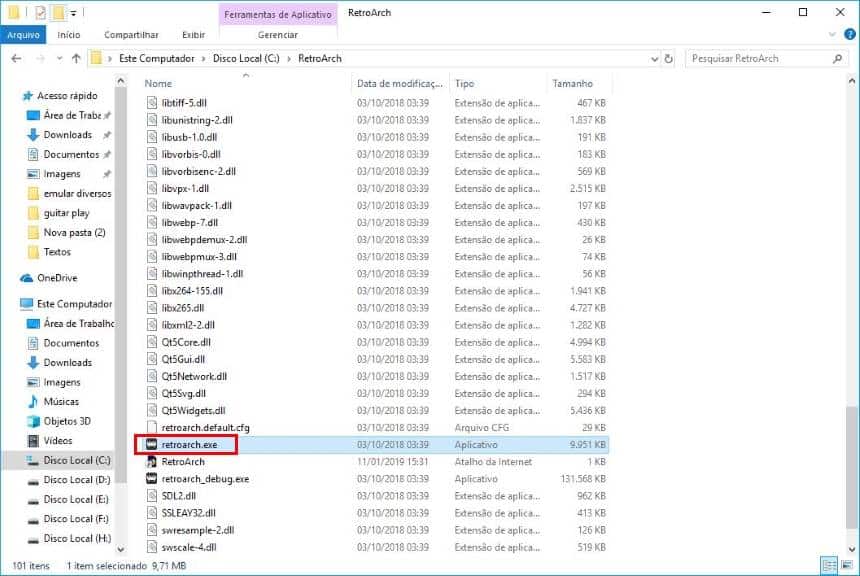Open the emular diversos folder in sidebar
This screenshot has height=576, width=860.
tap(77, 193)
